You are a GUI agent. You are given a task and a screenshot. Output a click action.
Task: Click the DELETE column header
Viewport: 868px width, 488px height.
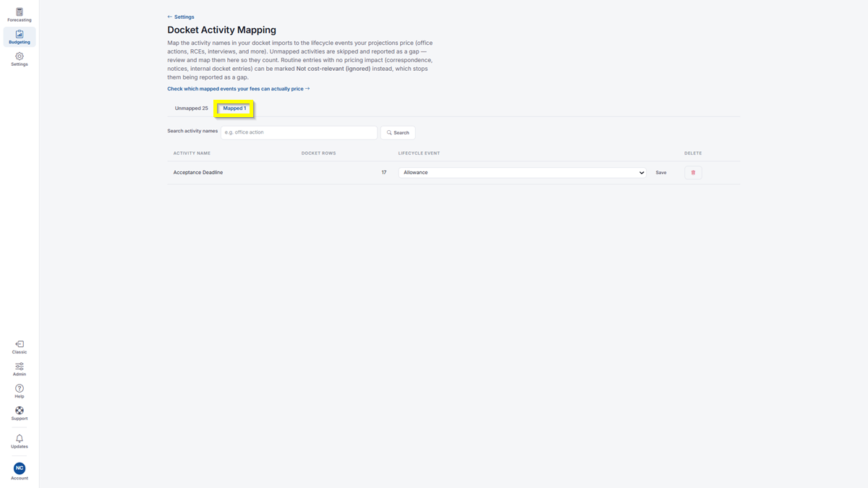point(693,153)
